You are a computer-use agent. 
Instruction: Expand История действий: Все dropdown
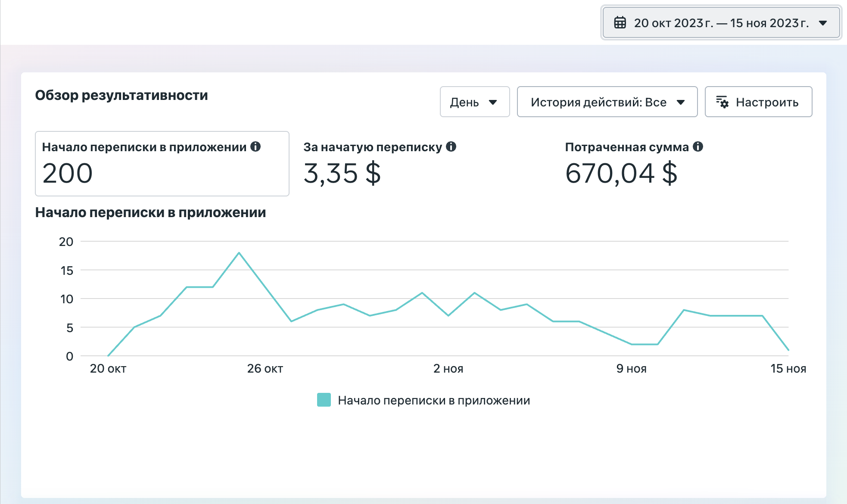click(x=607, y=102)
